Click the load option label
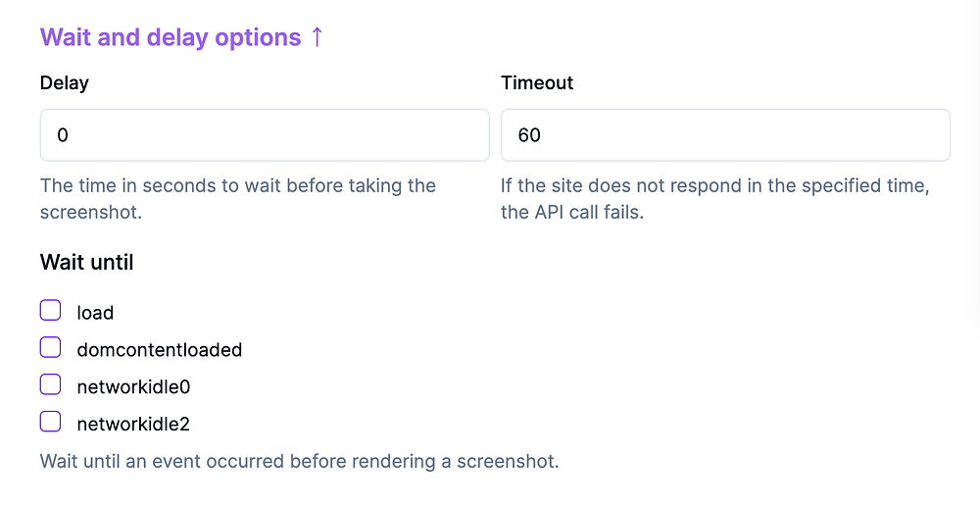Screen dimensions: 980x506 click(x=95, y=313)
